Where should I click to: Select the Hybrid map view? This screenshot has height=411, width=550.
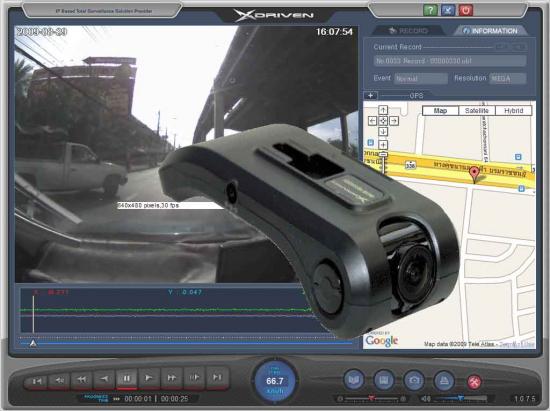[x=514, y=111]
